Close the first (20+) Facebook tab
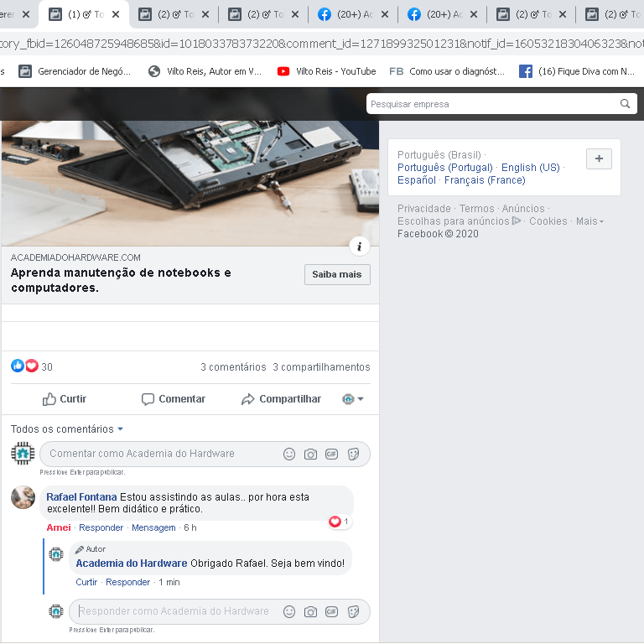The image size is (644, 644). (x=384, y=14)
